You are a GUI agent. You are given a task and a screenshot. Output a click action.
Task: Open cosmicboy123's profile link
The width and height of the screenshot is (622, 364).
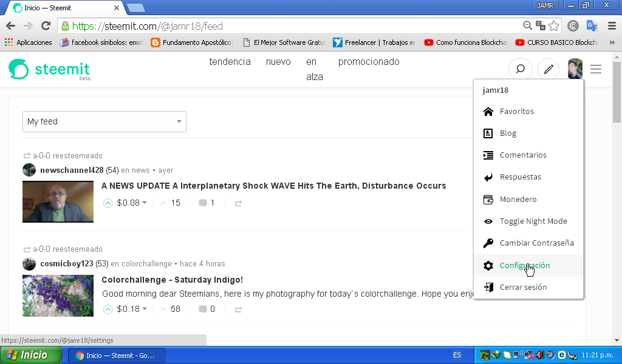[67, 264]
